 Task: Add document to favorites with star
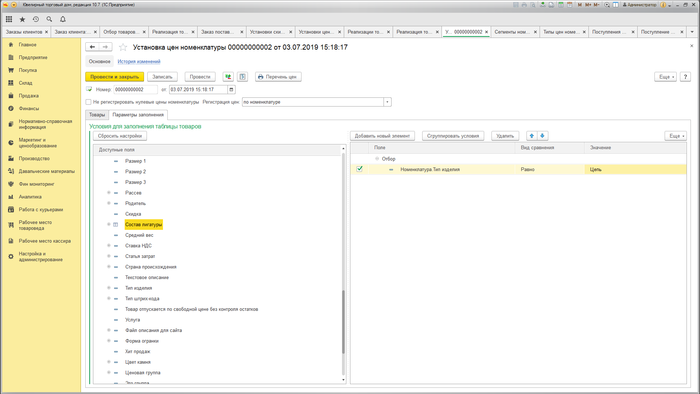coord(123,47)
